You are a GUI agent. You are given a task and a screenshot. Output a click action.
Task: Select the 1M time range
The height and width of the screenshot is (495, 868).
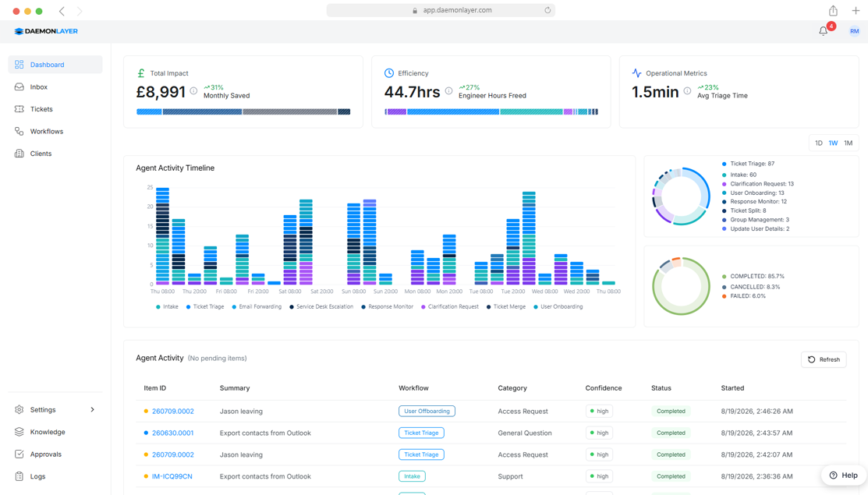click(848, 143)
